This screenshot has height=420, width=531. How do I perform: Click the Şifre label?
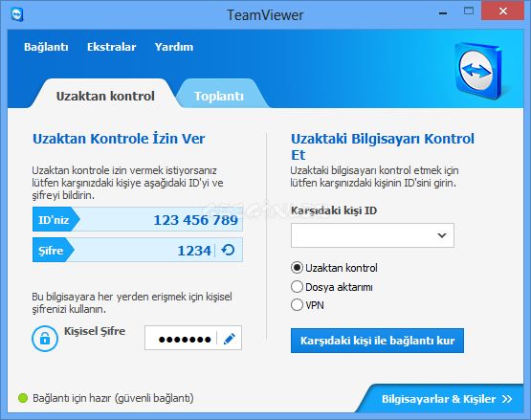click(x=51, y=251)
